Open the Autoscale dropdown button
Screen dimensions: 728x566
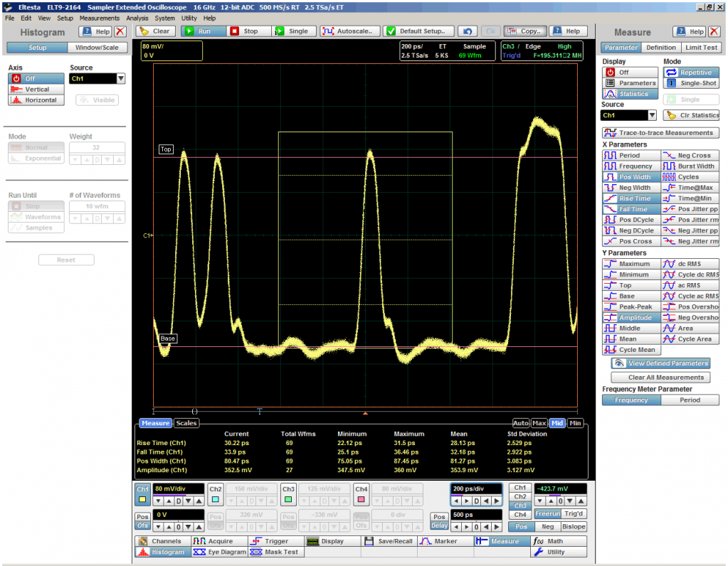(x=349, y=31)
